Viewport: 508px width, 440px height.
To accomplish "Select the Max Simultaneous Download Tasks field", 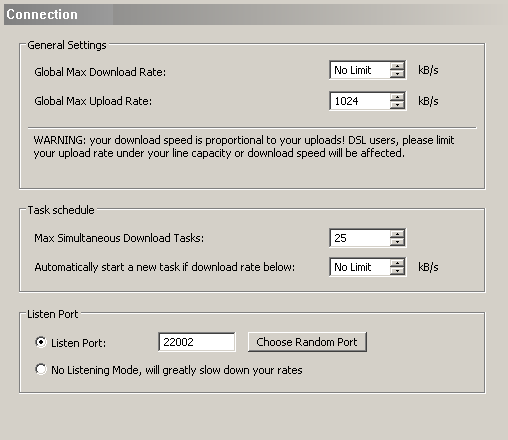I will point(360,238).
